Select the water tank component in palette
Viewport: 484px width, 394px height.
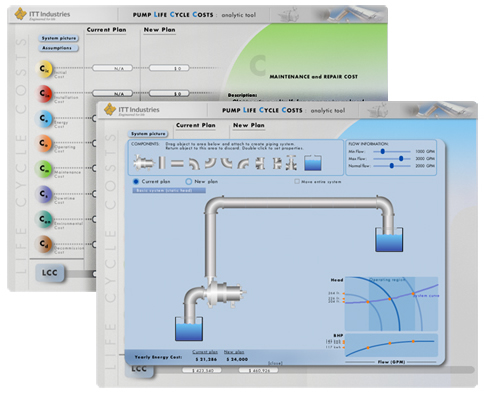pos(313,163)
